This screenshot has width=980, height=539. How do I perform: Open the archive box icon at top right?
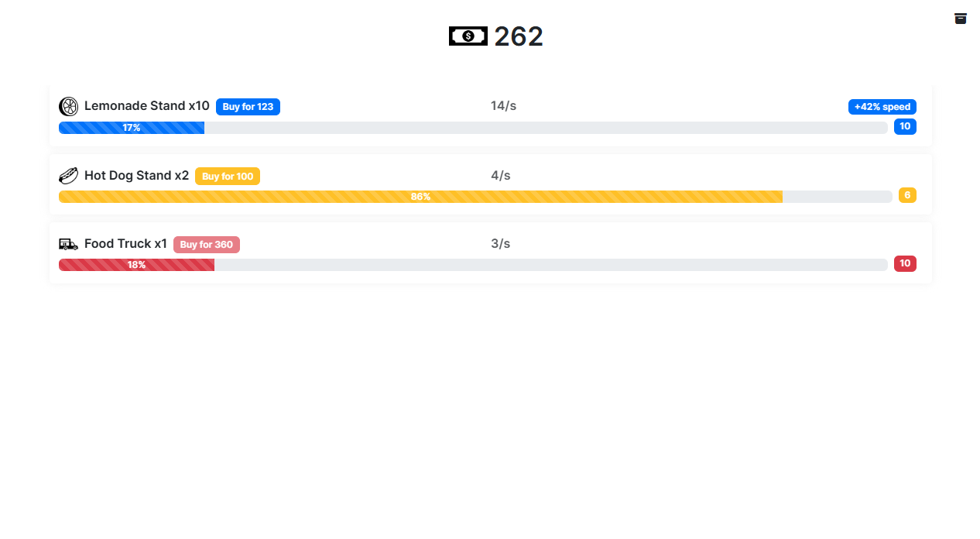(x=961, y=19)
